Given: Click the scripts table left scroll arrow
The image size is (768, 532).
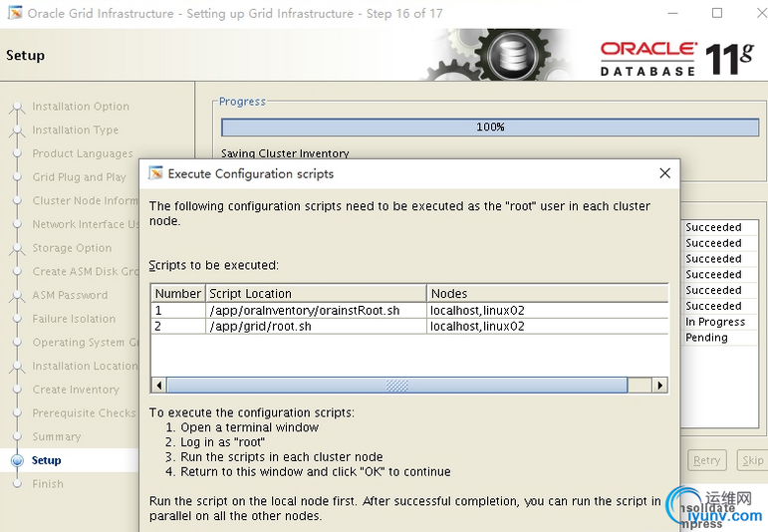Looking at the screenshot, I should [158, 386].
